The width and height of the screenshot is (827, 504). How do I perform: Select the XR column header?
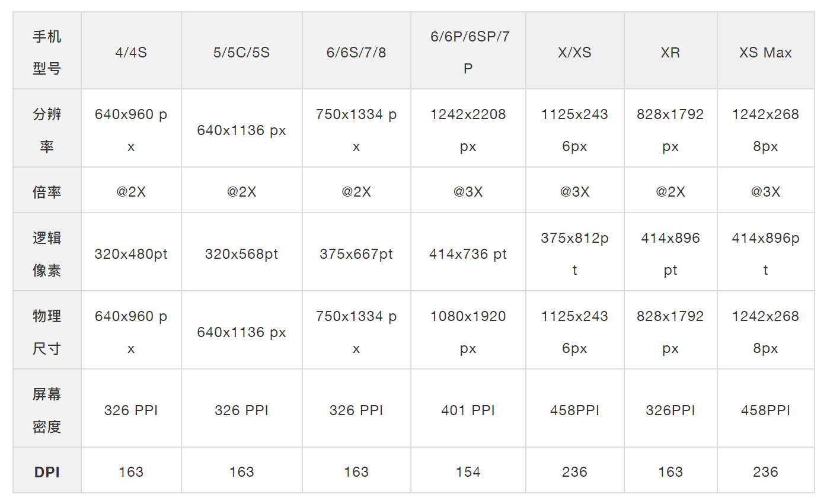coord(670,53)
